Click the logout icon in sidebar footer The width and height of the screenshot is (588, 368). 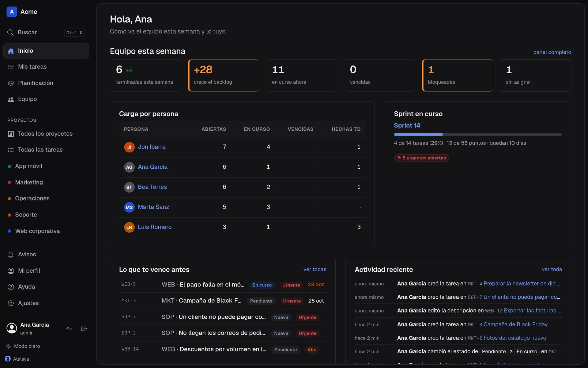84,329
